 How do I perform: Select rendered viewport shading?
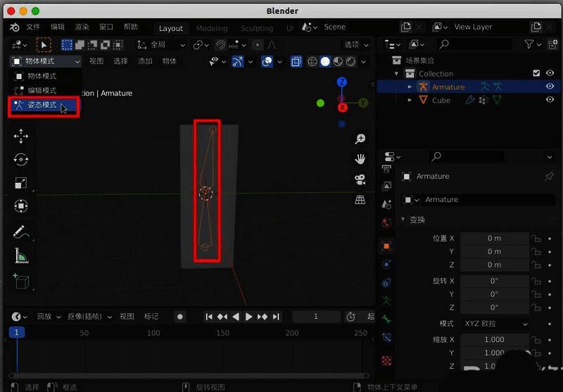350,62
